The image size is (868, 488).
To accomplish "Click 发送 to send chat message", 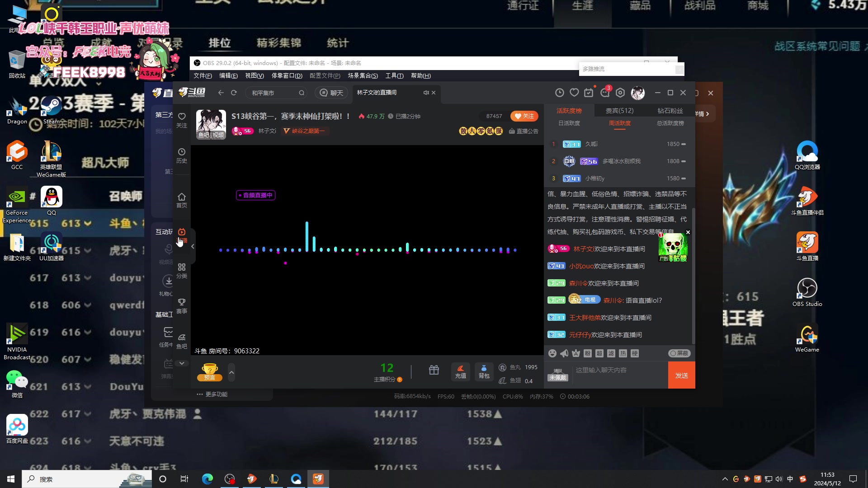I will [x=681, y=375].
